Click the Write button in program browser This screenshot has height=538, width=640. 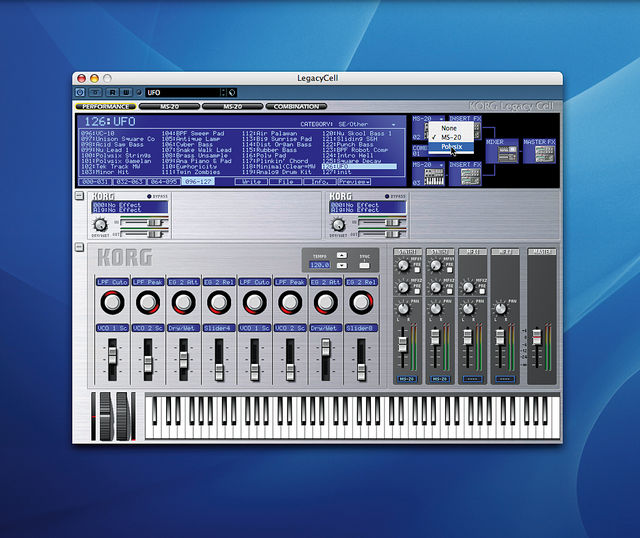tap(251, 182)
